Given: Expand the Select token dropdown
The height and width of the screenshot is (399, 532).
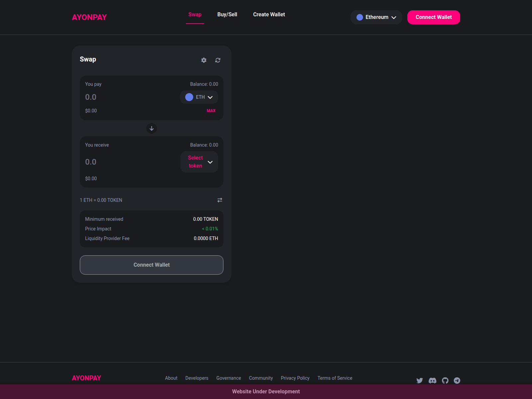Looking at the screenshot, I should 199,162.
